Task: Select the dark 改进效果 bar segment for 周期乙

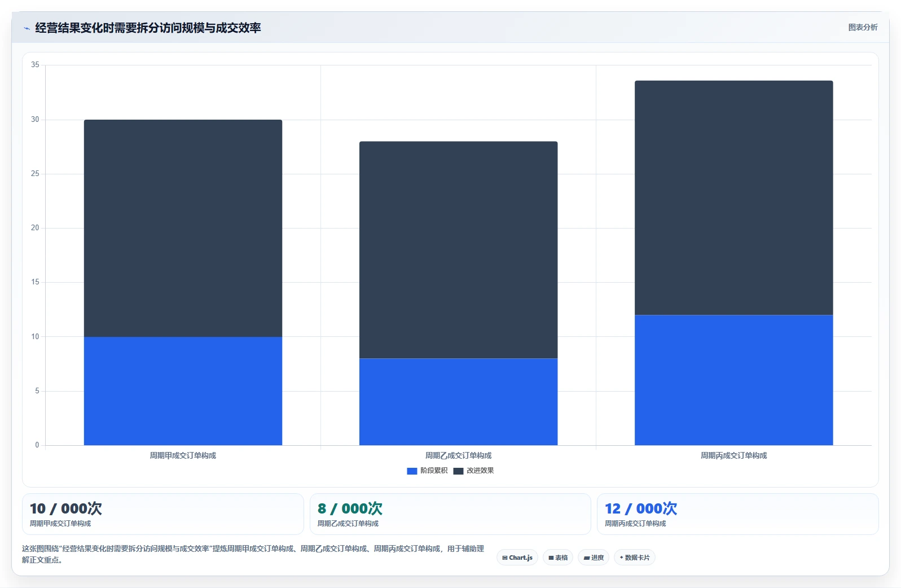Action: (x=458, y=250)
